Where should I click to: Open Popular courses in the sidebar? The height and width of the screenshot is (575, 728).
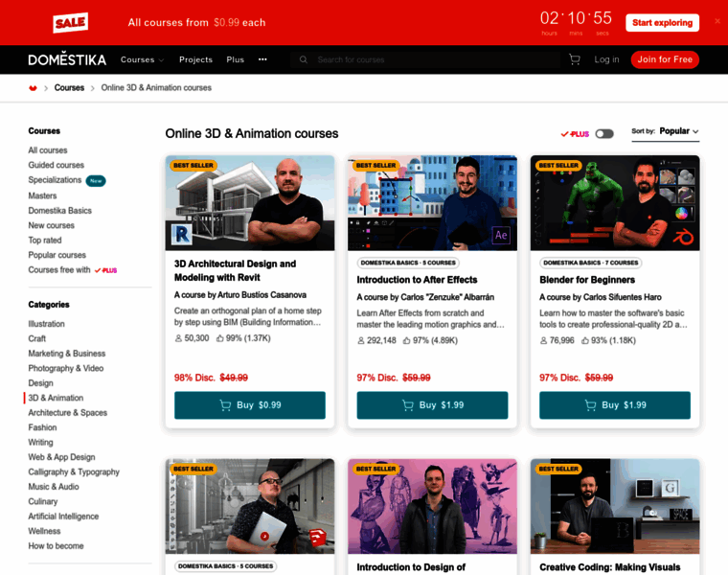(x=57, y=256)
